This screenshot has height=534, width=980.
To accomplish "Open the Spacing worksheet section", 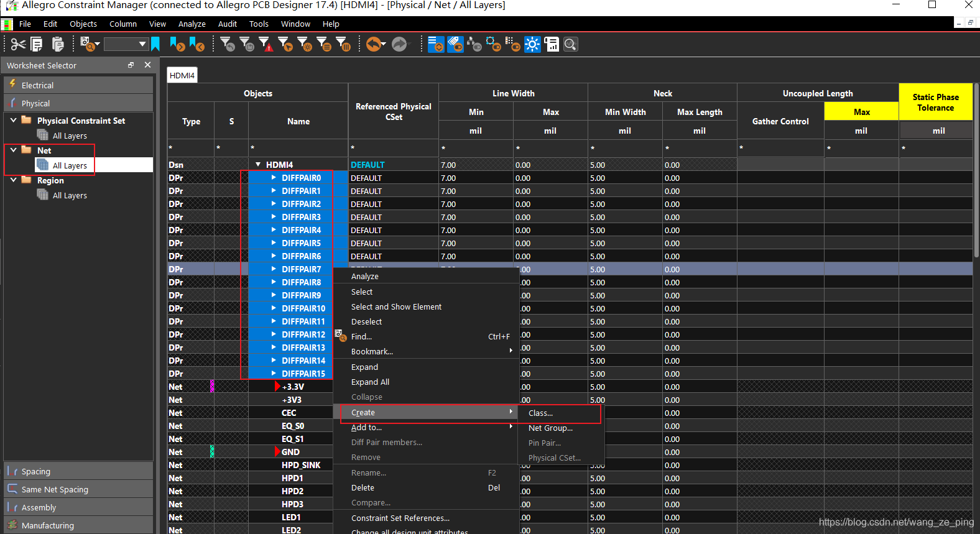I will [x=78, y=471].
